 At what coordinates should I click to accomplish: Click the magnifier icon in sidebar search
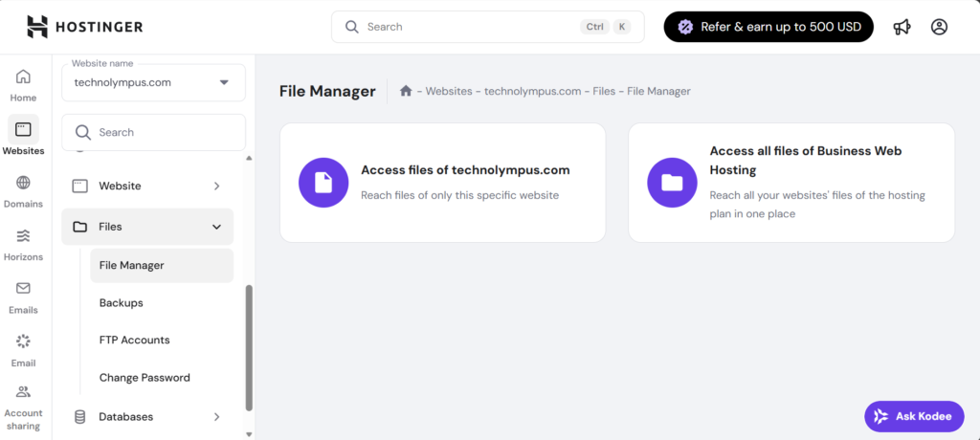(83, 132)
